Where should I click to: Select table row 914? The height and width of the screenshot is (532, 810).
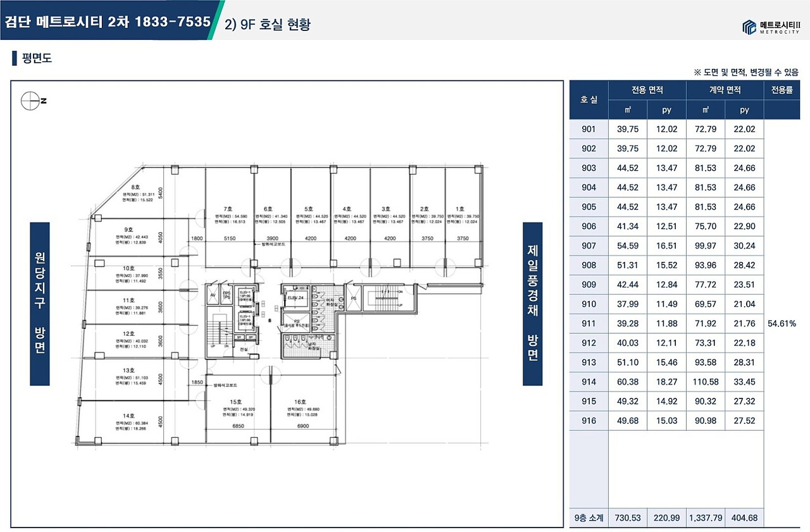pos(666,382)
